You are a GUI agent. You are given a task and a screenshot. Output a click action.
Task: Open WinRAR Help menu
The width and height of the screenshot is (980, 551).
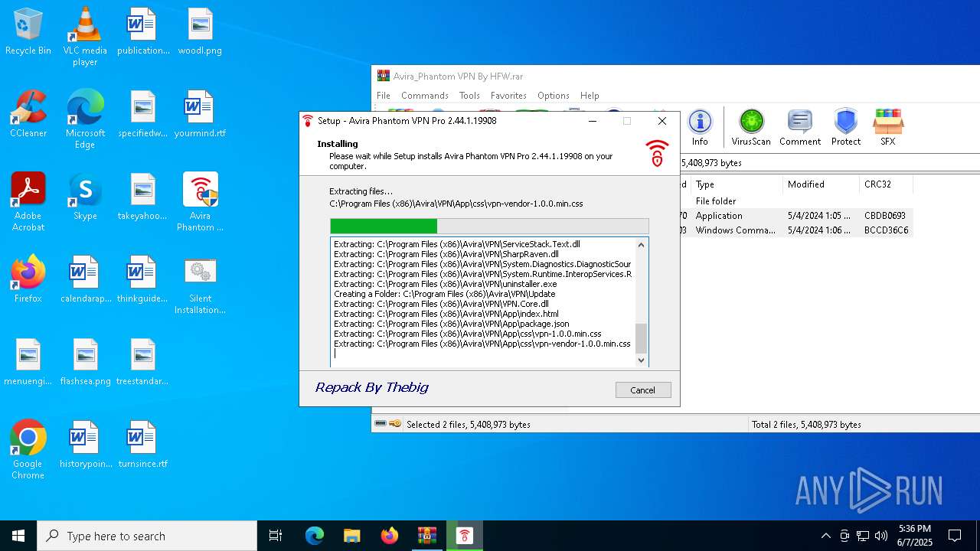[x=590, y=96]
